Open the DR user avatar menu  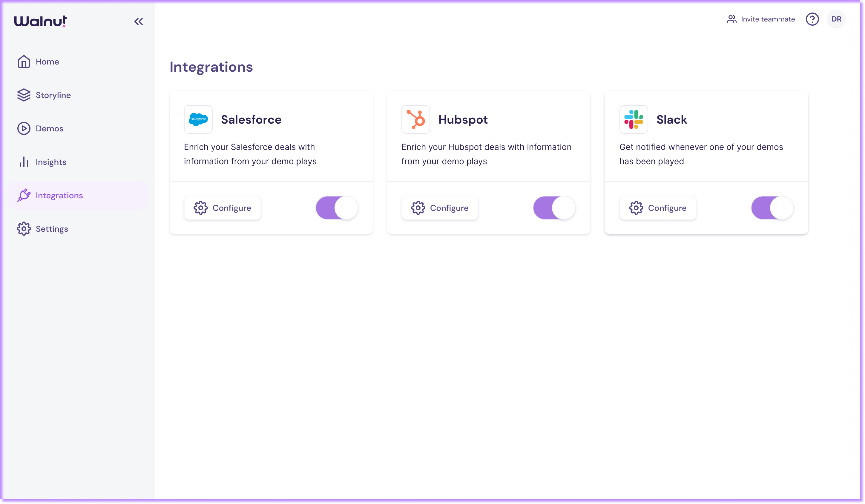coord(836,19)
